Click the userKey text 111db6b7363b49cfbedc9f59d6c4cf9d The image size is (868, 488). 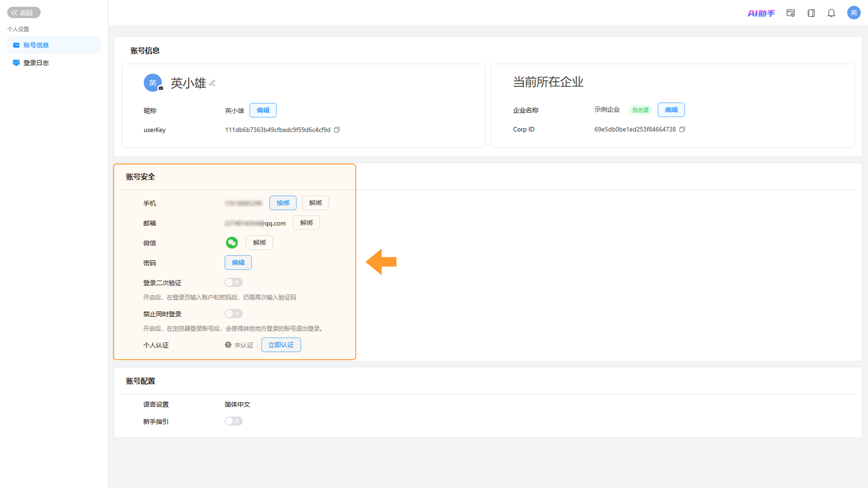click(278, 130)
